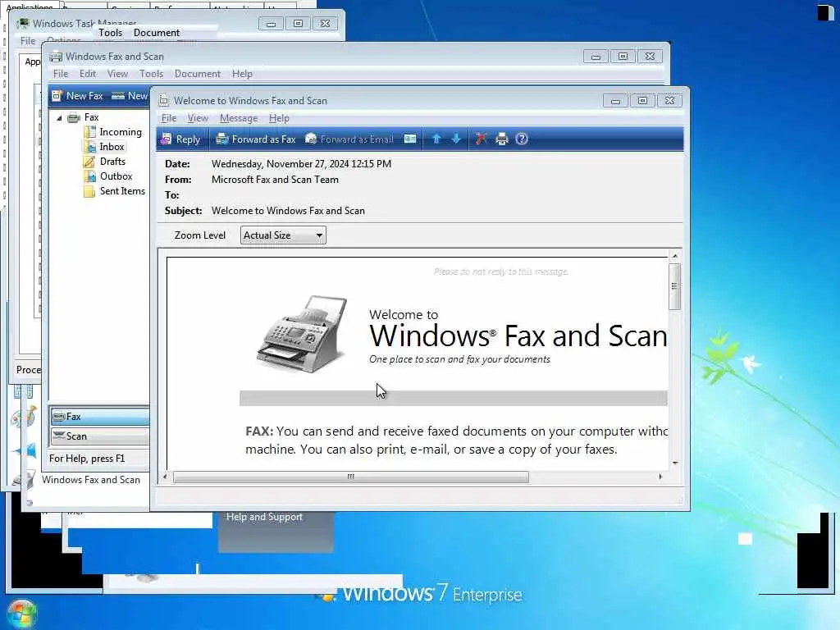
Task: Click the Subject text 'Welcome to Windows Fax and Scan'
Action: point(288,211)
